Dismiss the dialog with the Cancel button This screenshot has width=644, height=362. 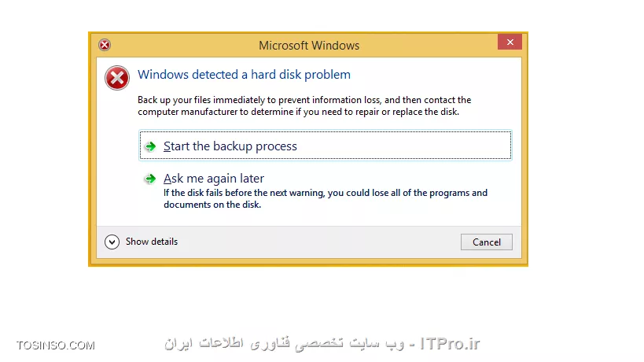[486, 242]
